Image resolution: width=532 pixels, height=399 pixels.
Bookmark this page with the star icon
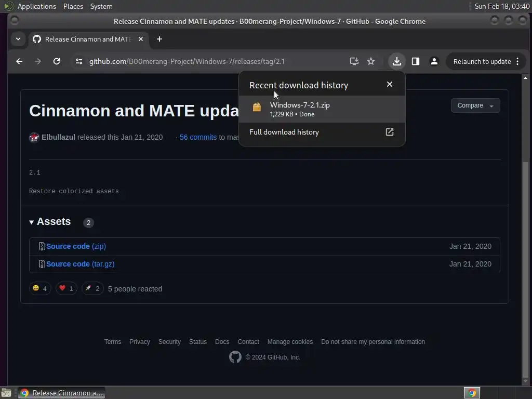tap(371, 61)
